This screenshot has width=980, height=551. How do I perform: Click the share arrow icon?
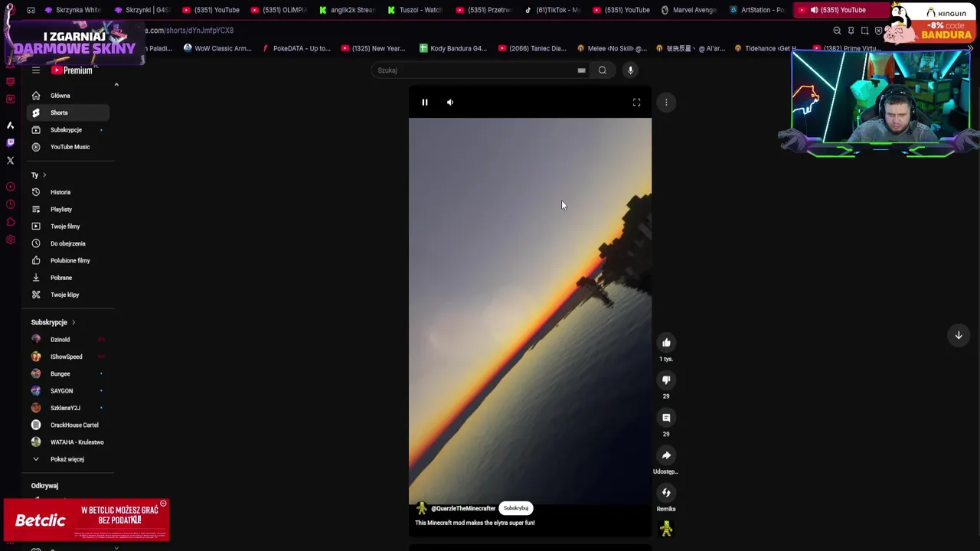pos(666,455)
